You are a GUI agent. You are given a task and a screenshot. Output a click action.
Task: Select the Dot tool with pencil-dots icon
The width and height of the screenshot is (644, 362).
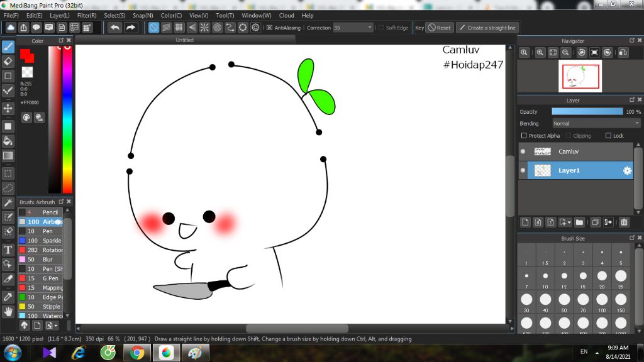click(x=8, y=90)
